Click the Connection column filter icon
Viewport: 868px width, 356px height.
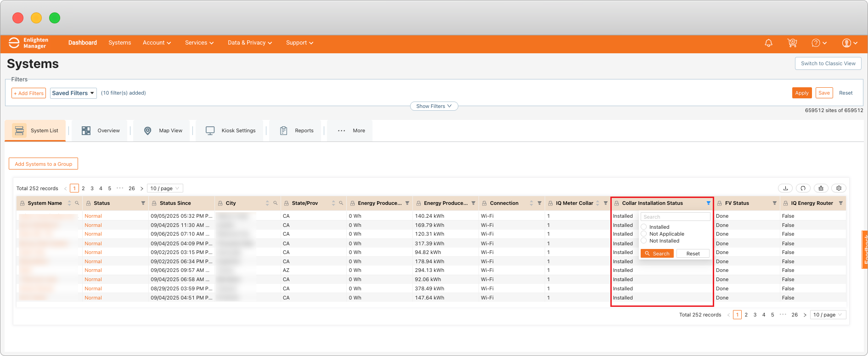tap(540, 203)
